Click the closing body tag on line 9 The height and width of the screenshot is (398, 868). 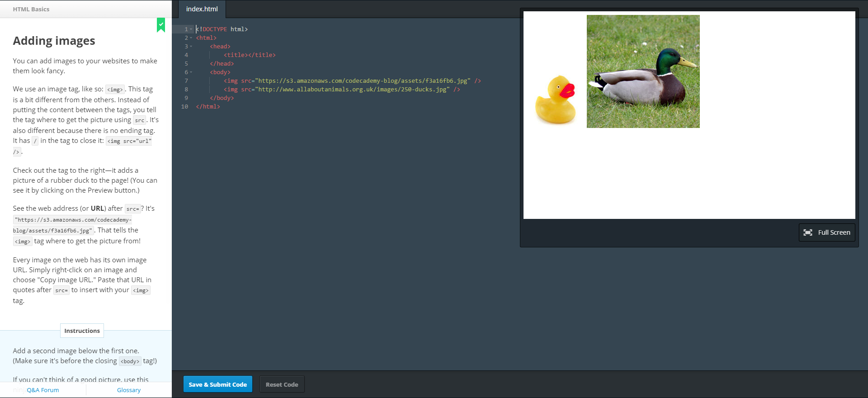click(222, 98)
